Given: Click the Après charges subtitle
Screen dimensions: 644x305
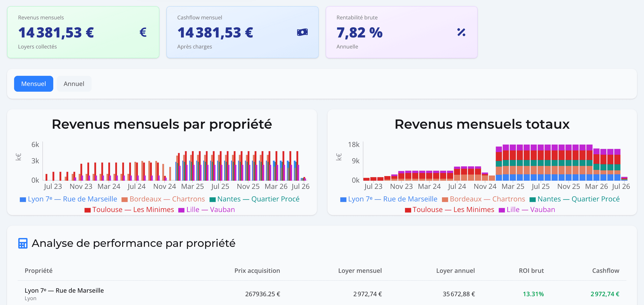Looking at the screenshot, I should pos(195,46).
